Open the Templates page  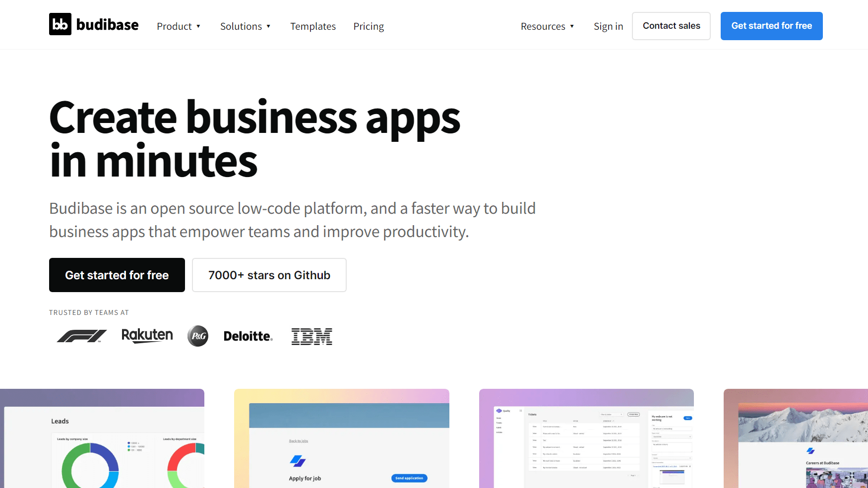[x=313, y=26]
